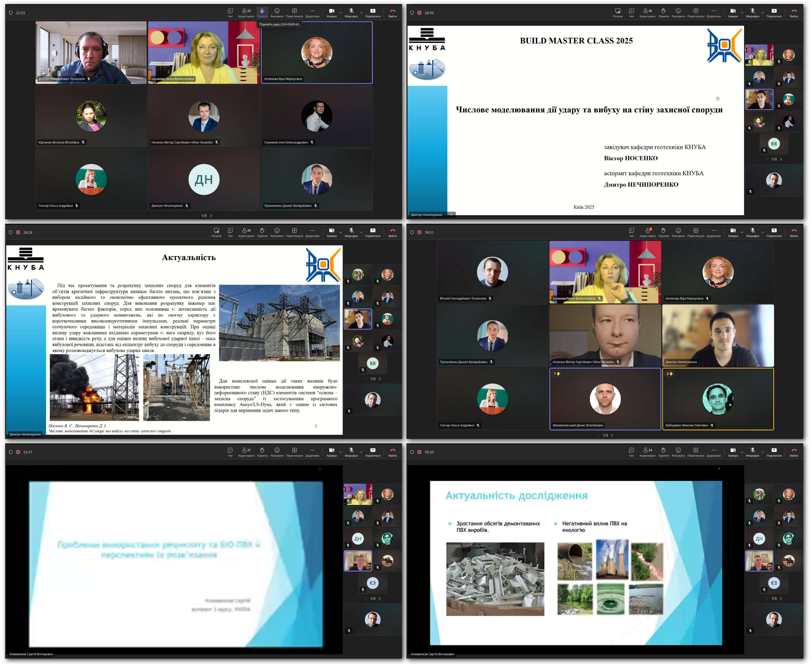Open Переглянути view layout in the 52:37 meeting
812x664 pixels.
pyautogui.click(x=295, y=451)
